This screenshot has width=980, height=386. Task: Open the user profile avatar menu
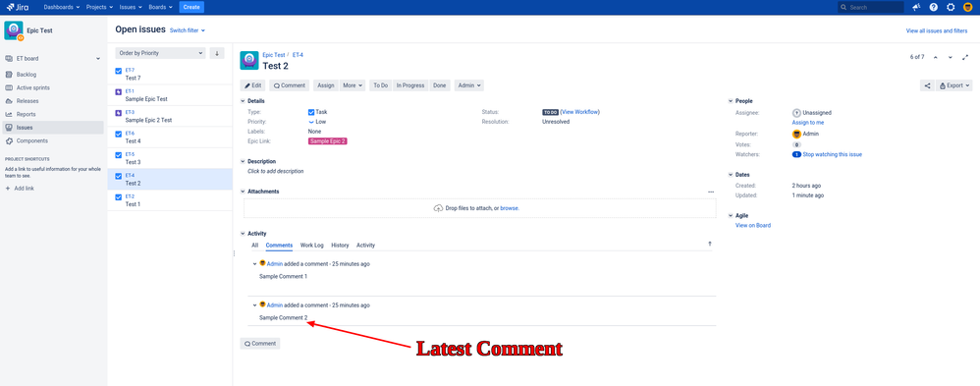967,7
